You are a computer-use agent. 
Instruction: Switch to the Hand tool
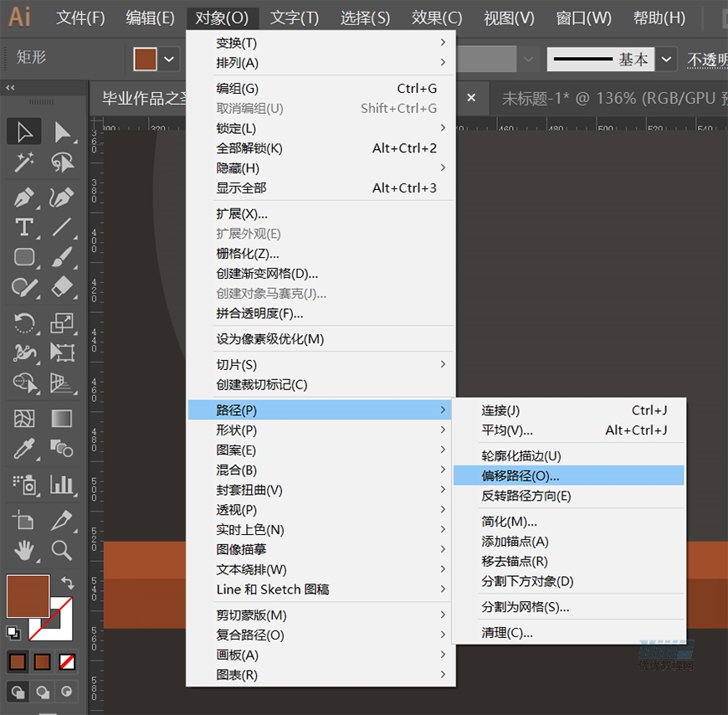24,550
